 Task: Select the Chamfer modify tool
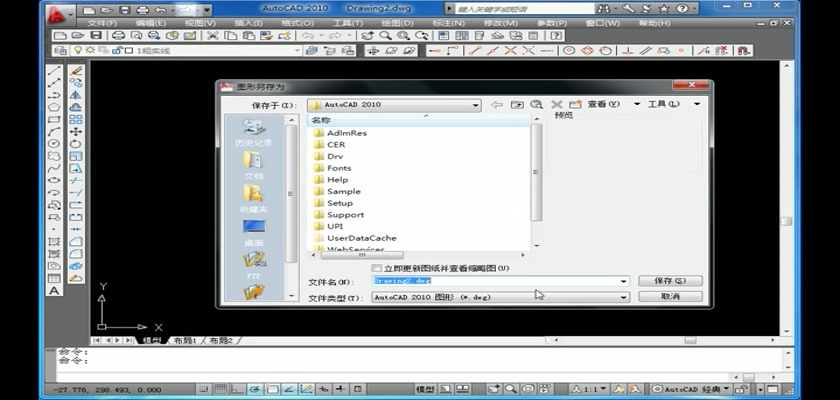76,241
